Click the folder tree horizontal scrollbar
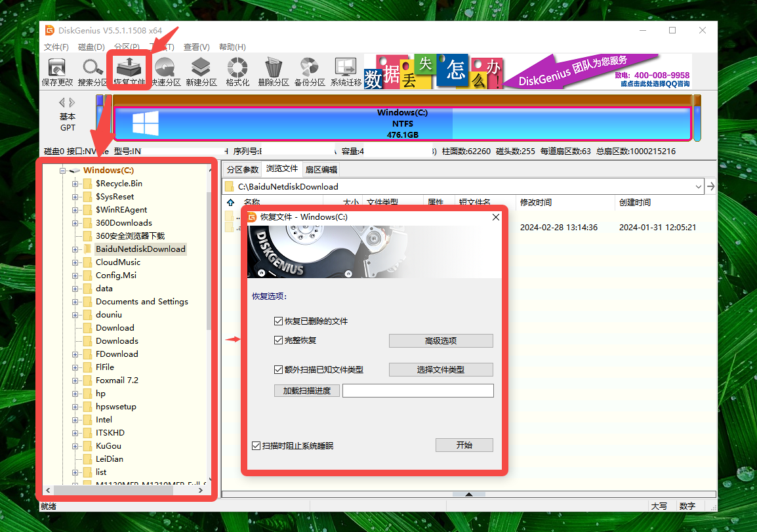Image resolution: width=757 pixels, height=532 pixels. 124,490
